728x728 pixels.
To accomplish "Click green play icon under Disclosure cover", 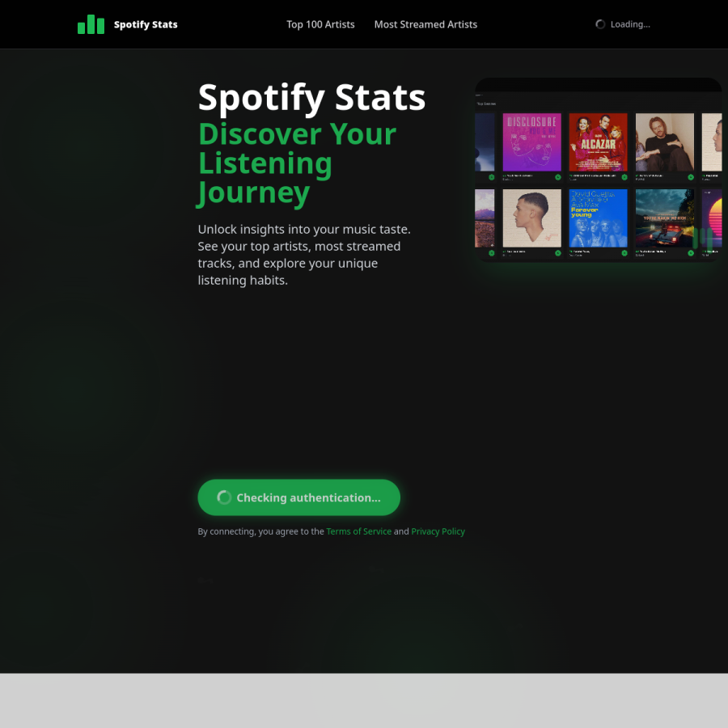I will pyautogui.click(x=558, y=177).
